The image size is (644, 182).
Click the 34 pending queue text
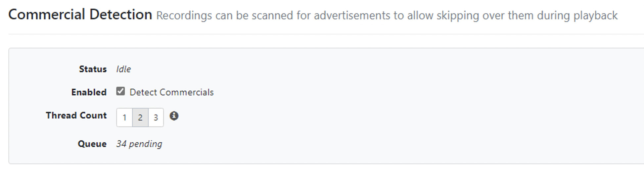(x=139, y=144)
